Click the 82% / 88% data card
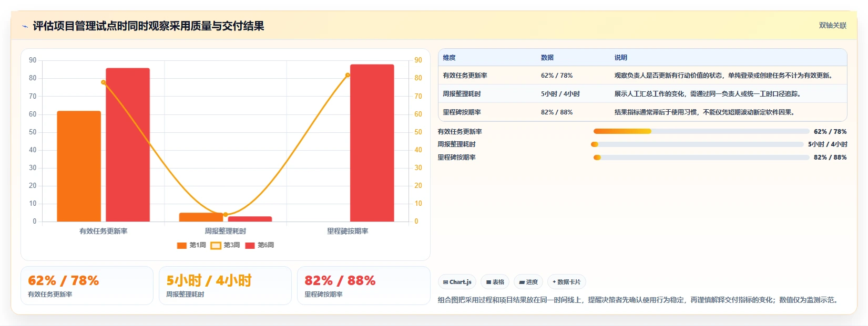The height and width of the screenshot is (326, 868). pyautogui.click(x=363, y=286)
